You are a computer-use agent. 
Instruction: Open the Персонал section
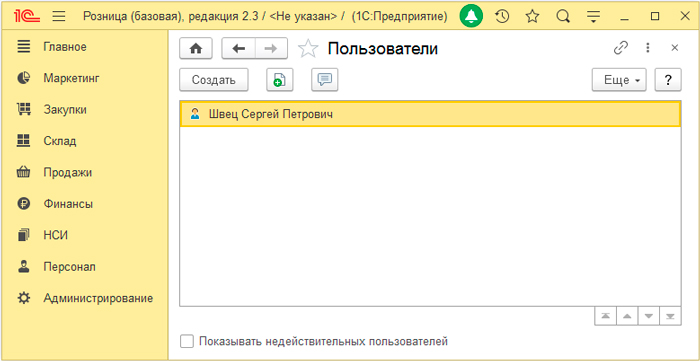click(84, 267)
